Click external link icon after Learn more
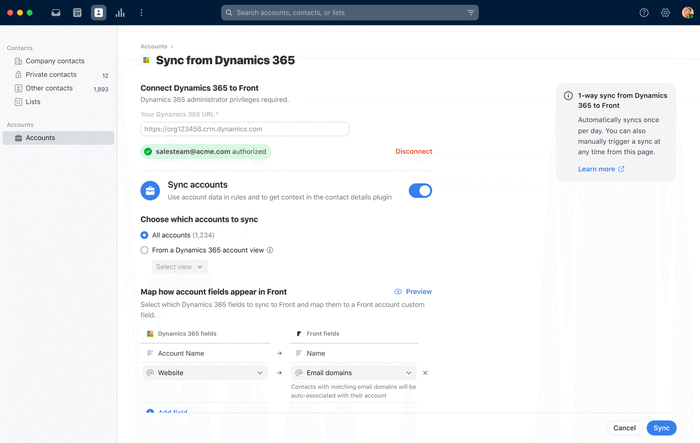Viewport: 700px width, 443px height. (621, 169)
